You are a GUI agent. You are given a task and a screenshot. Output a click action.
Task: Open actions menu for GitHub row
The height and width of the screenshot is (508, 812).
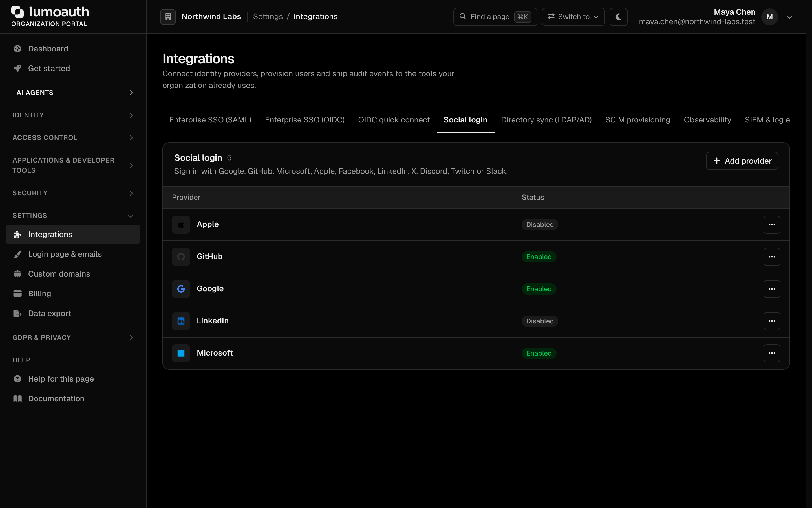[x=772, y=257]
